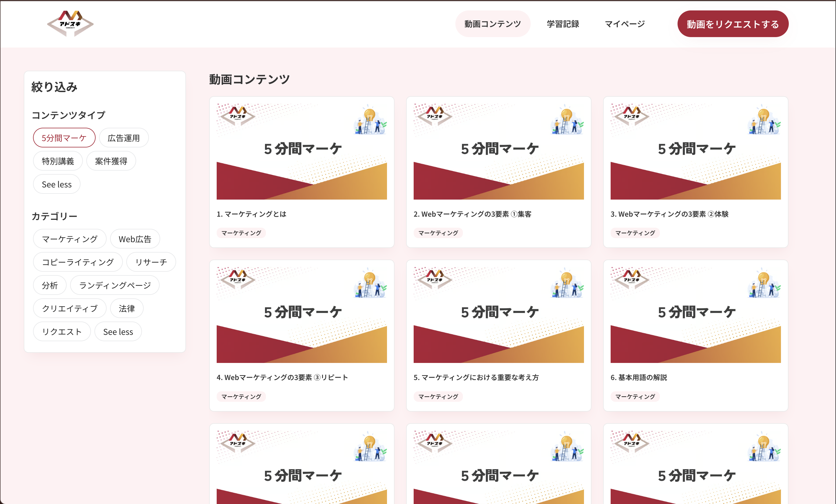Screen dimensions: 836x504
Task: Click the カテゴリー section label
Action: pos(54,216)
